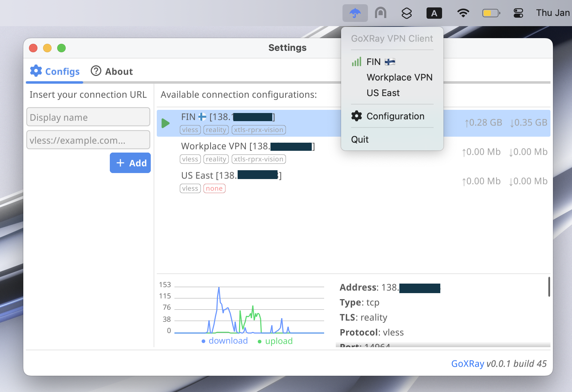Click the battery status icon
The width and height of the screenshot is (572, 392).
click(x=491, y=13)
